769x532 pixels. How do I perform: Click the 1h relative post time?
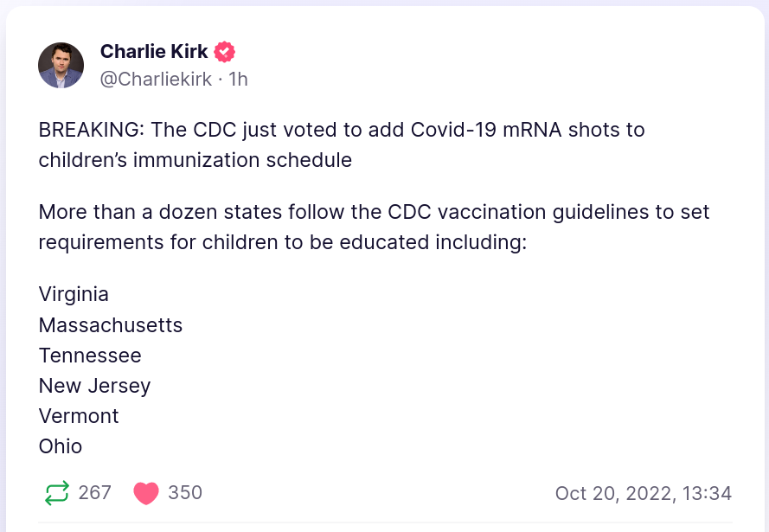tap(238, 80)
